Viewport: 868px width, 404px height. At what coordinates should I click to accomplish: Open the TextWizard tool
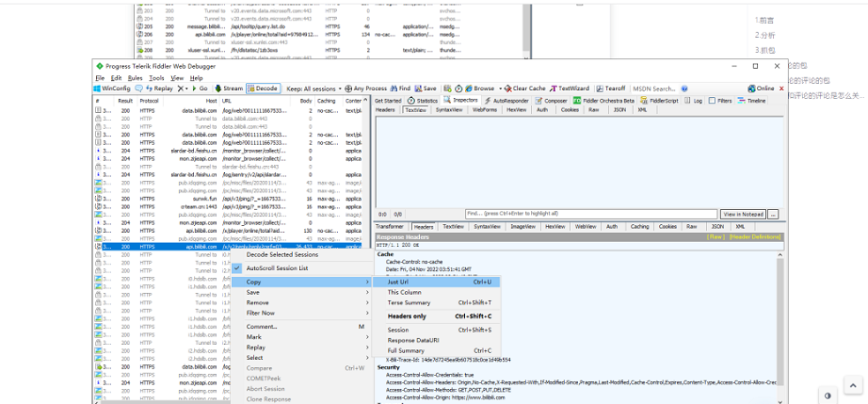coord(570,89)
